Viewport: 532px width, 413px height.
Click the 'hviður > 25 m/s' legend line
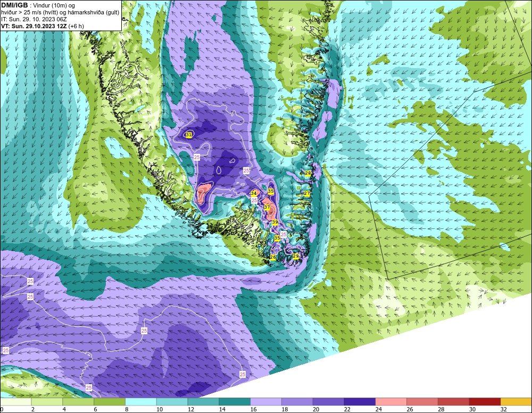[60, 13]
